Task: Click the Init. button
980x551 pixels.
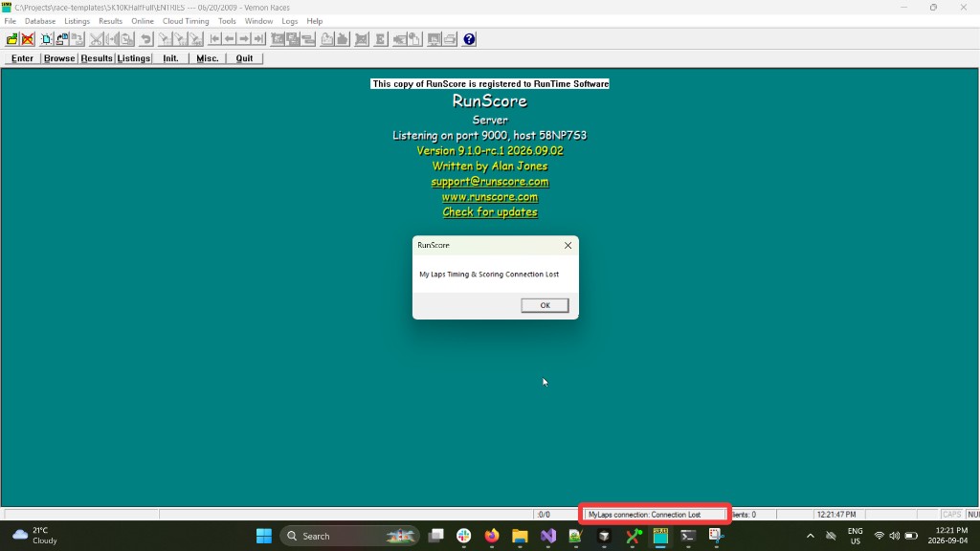Action: coord(170,58)
